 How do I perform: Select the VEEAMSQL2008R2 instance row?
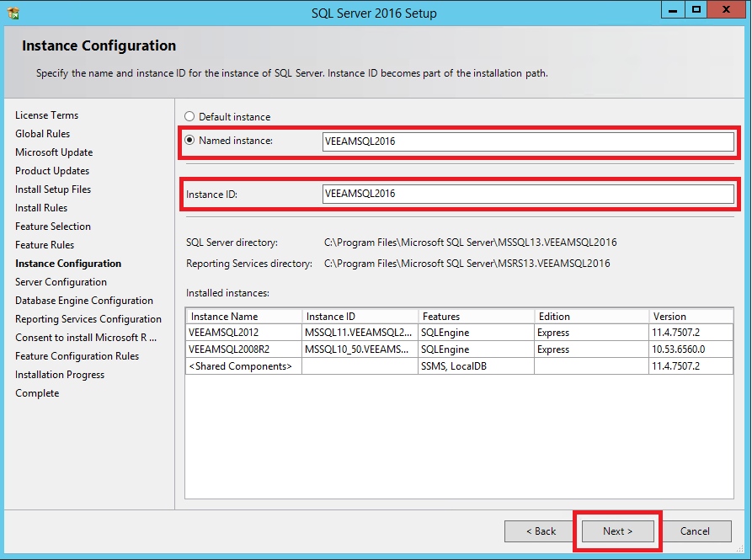click(460, 349)
